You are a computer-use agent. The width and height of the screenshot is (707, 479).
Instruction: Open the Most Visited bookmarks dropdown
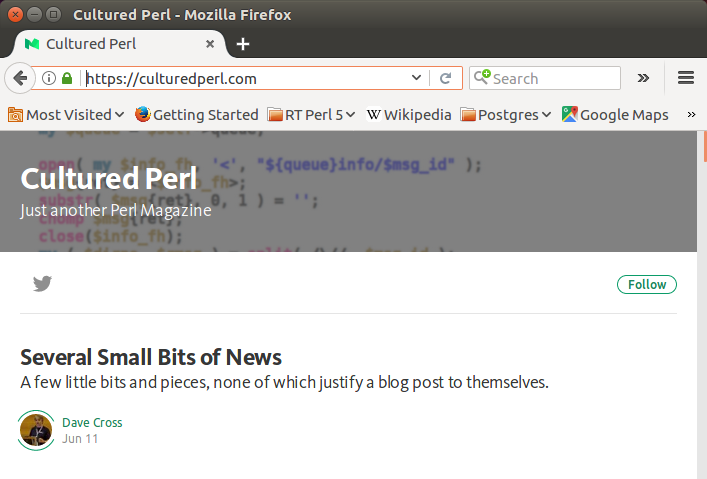click(x=66, y=115)
